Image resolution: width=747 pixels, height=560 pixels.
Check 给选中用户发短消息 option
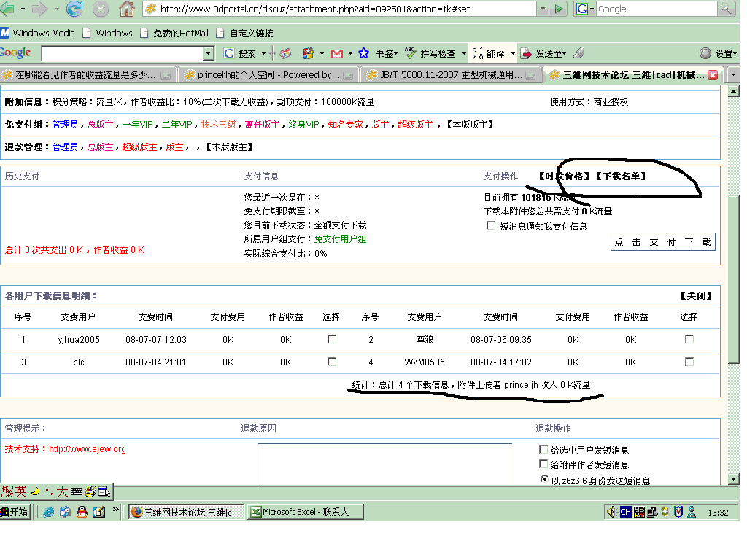click(543, 448)
